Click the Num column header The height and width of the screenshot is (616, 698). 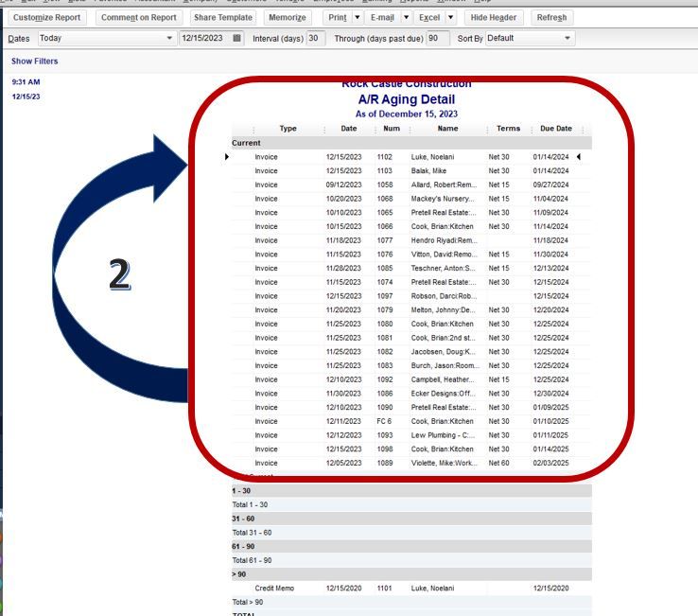click(392, 129)
